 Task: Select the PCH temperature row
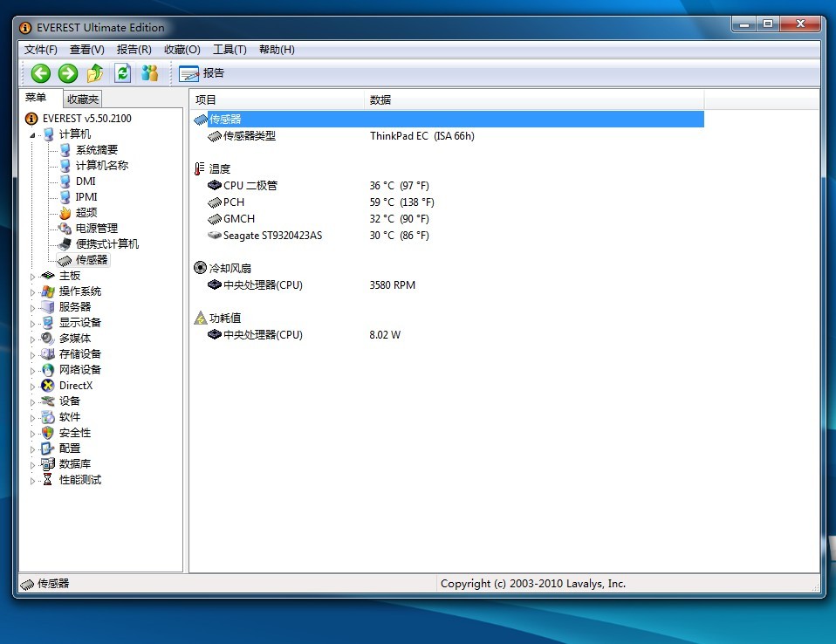pos(448,202)
